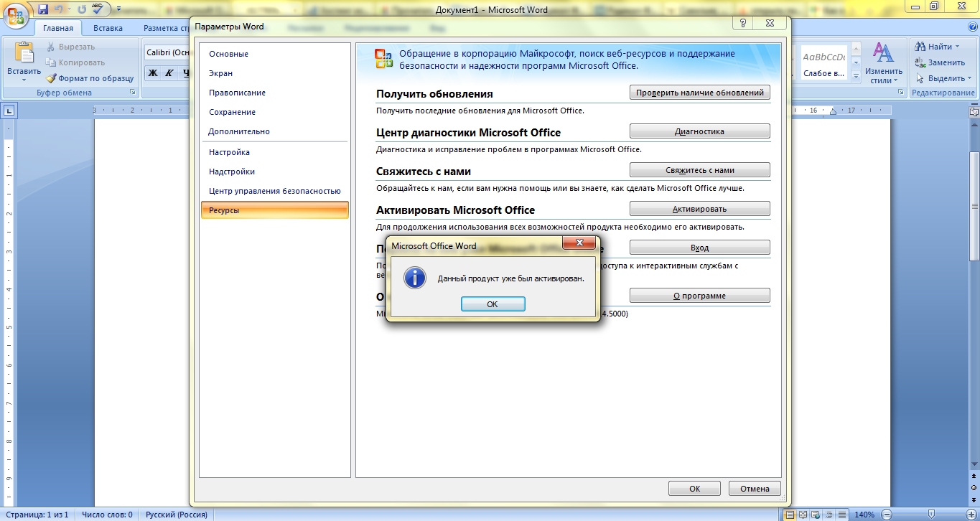980x521 pixels.
Task: Click the styles gallery down arrow
Action: click(x=856, y=62)
